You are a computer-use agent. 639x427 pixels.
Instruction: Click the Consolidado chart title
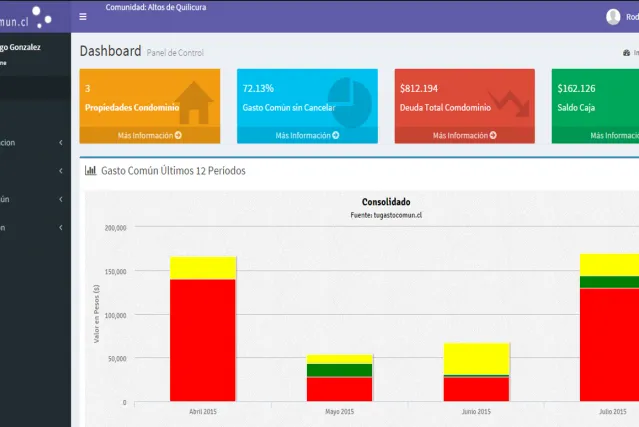pos(386,202)
